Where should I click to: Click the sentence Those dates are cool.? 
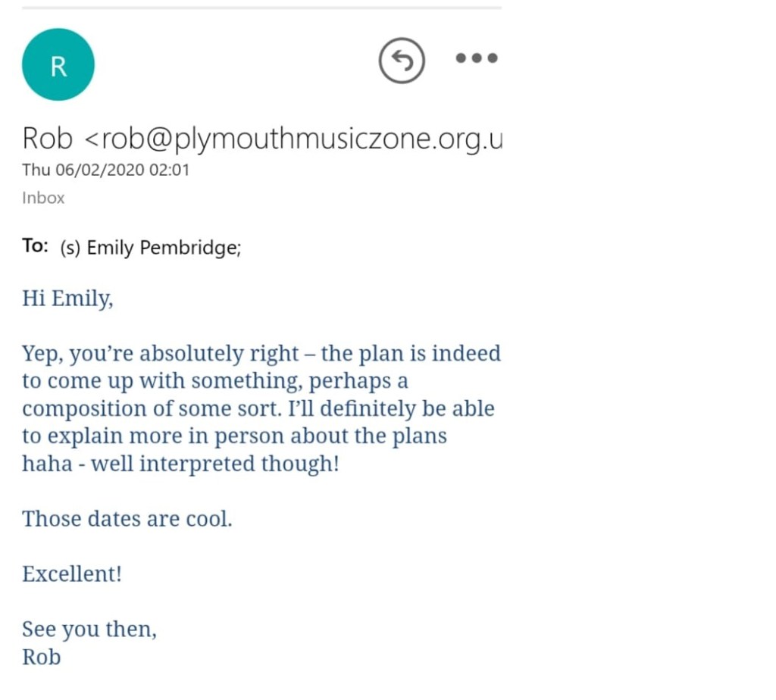127,519
